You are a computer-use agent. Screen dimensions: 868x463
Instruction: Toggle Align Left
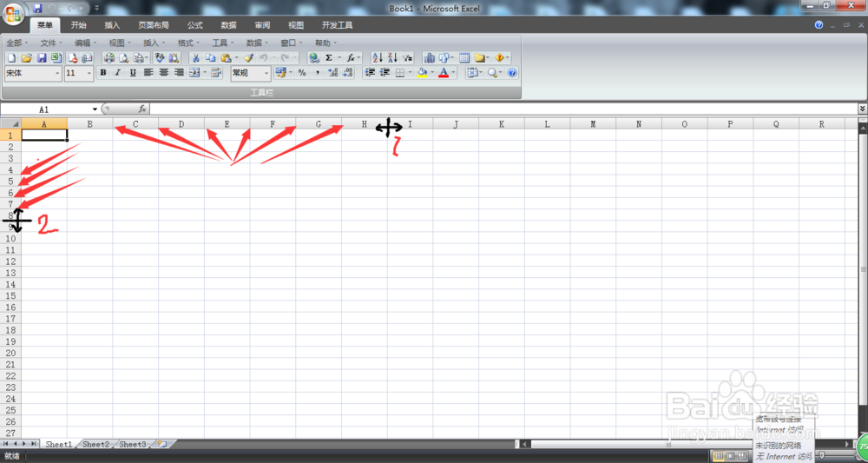pyautogui.click(x=148, y=73)
